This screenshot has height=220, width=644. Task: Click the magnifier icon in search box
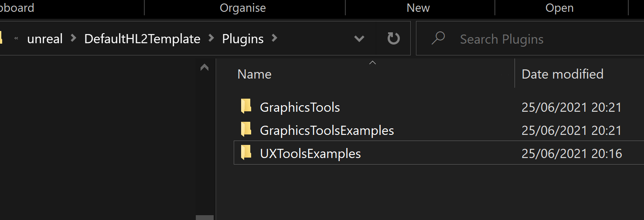tap(437, 39)
